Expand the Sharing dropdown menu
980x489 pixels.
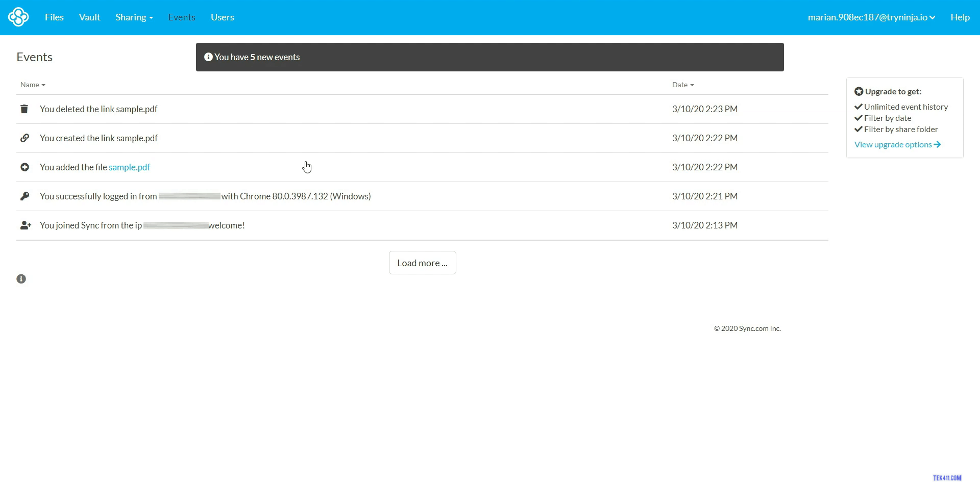[x=134, y=17]
